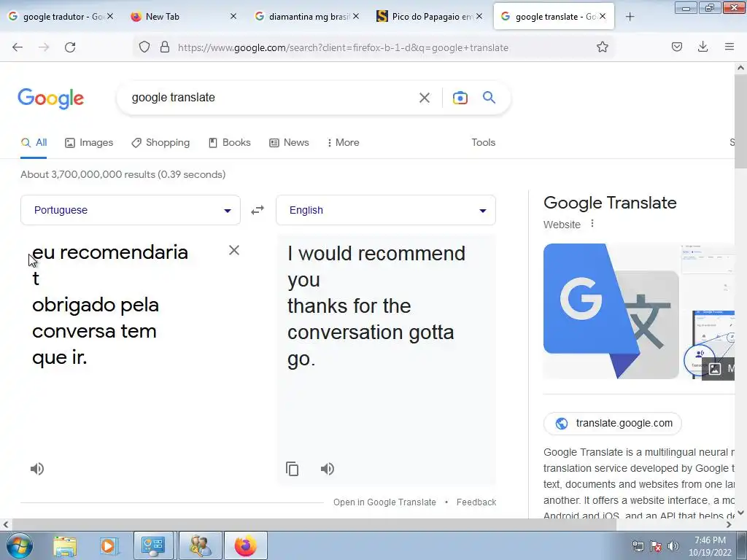Image resolution: width=747 pixels, height=560 pixels.
Task: Reload the page with the refresh icon
Action: coord(70,47)
